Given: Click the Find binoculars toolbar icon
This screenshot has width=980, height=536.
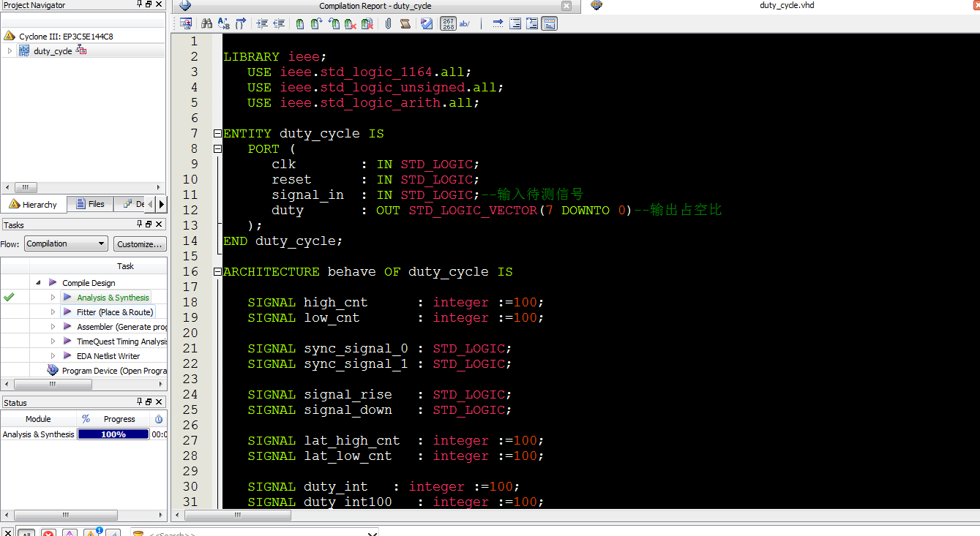Looking at the screenshot, I should (206, 23).
